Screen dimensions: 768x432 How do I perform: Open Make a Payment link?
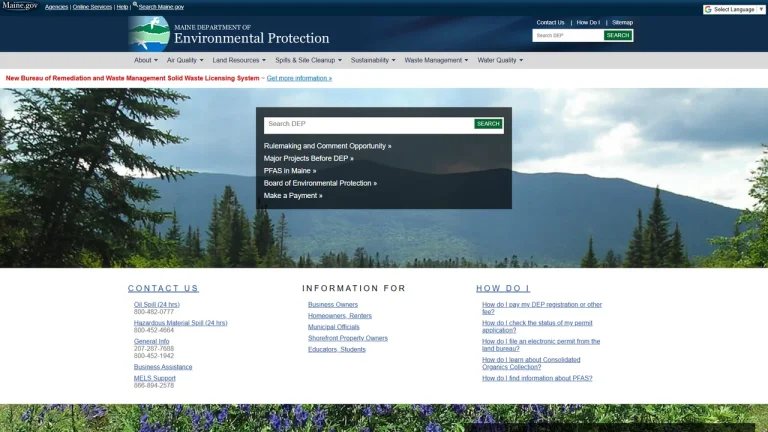coord(293,195)
